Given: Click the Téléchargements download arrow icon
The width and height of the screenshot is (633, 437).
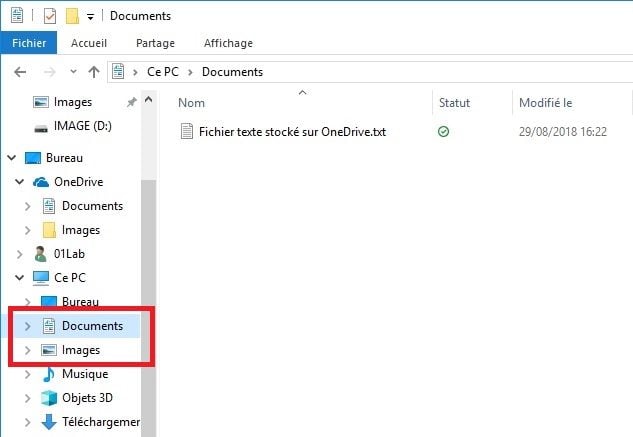Looking at the screenshot, I should 49,422.
